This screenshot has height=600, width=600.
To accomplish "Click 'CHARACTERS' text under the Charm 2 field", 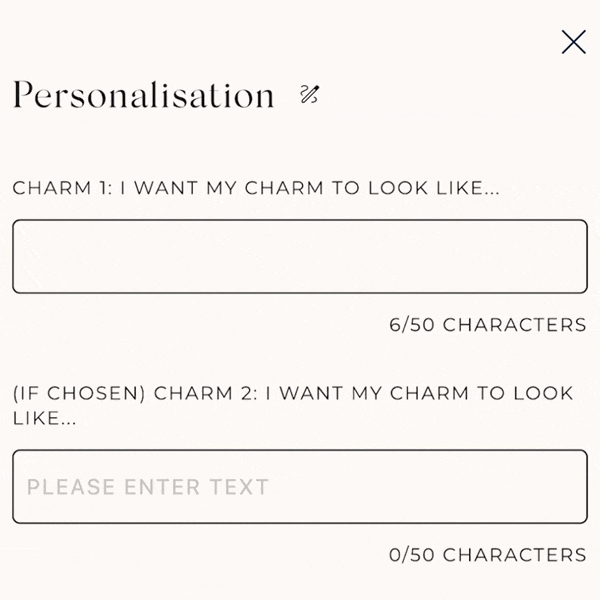I will pos(514,554).
